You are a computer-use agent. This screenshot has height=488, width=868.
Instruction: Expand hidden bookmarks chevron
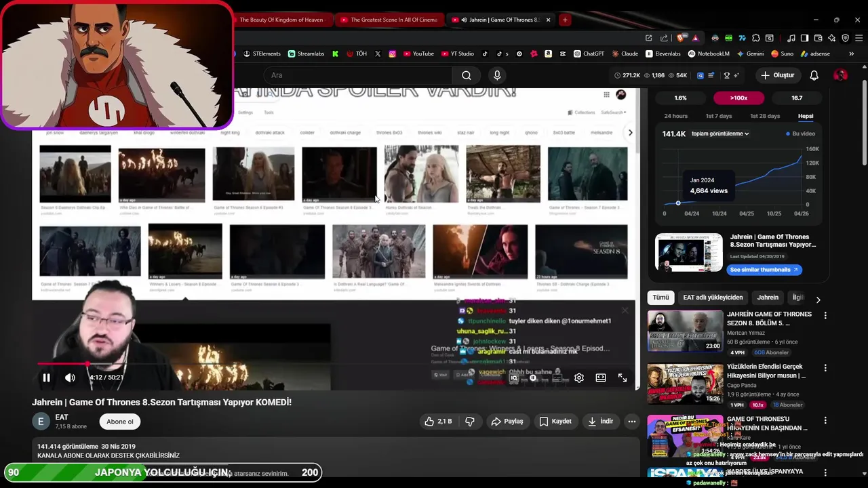pyautogui.click(x=851, y=54)
